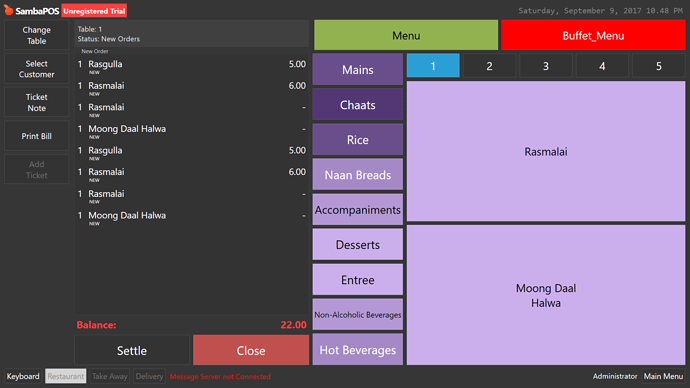Settle the ticket balance

tap(132, 350)
